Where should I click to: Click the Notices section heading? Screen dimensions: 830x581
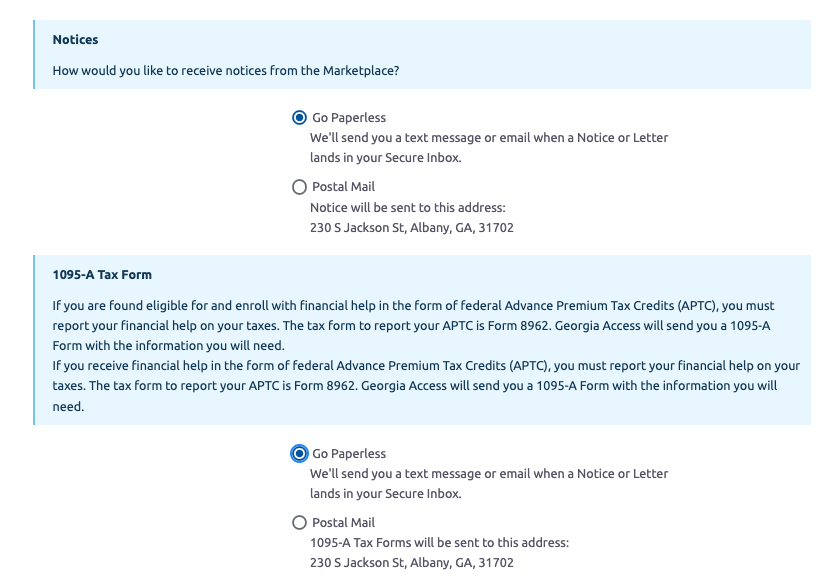pyautogui.click(x=75, y=40)
